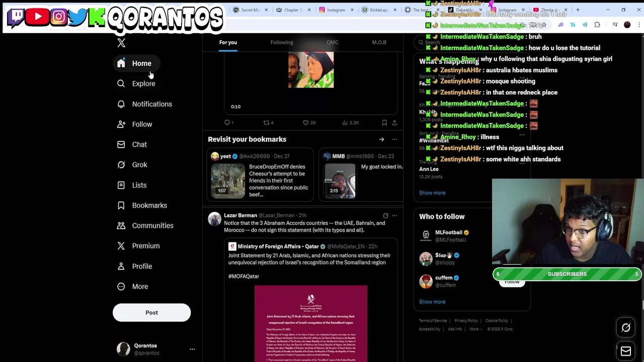Switch to the M.O.B tab
Screen dimensions: 644x362
[x=379, y=42]
